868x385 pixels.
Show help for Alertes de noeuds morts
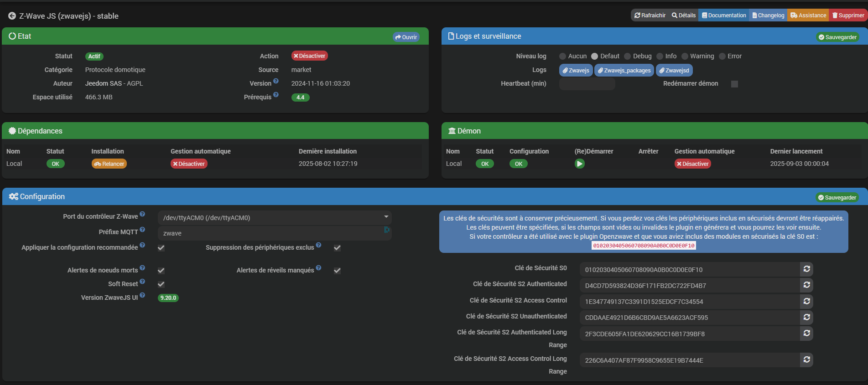click(142, 268)
